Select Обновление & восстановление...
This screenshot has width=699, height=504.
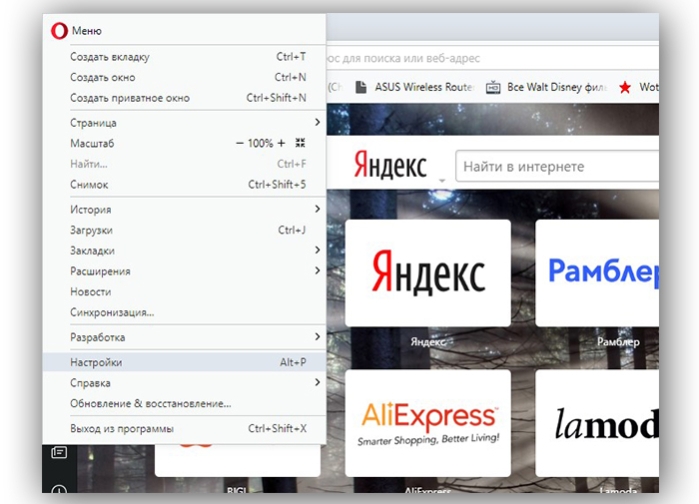[184, 403]
